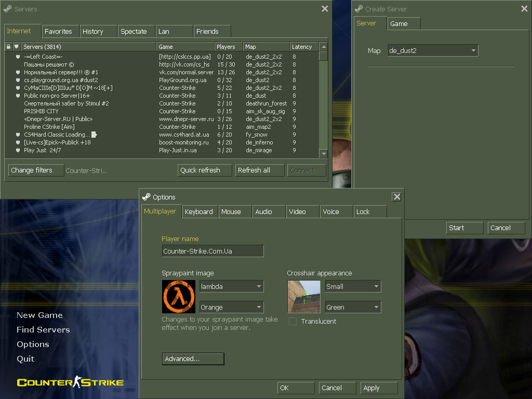Switch to the Favorites tab in Servers
The width and height of the screenshot is (532, 399).
(x=60, y=31)
